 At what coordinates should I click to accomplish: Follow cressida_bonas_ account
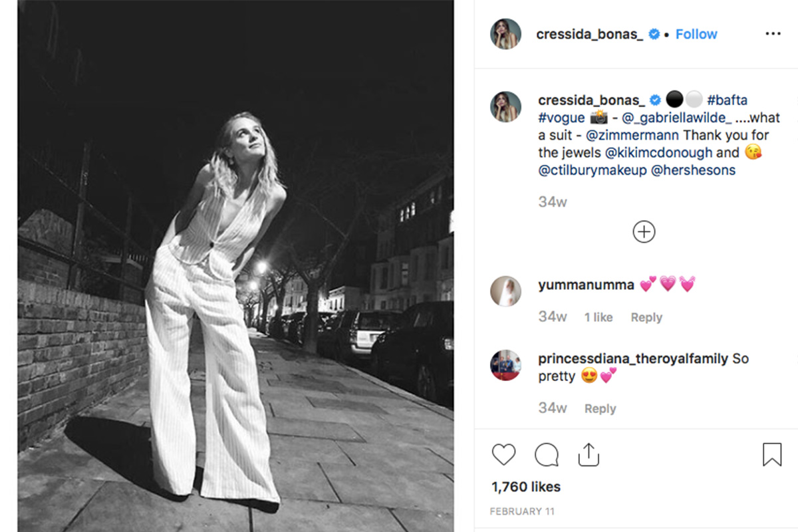pyautogui.click(x=696, y=34)
